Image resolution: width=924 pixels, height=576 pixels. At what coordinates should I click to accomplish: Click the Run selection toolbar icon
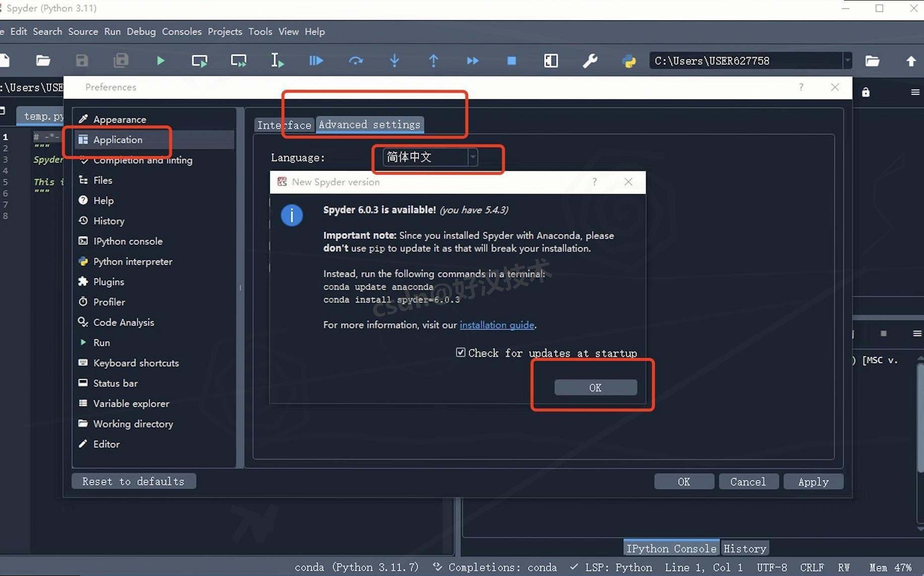coord(276,60)
